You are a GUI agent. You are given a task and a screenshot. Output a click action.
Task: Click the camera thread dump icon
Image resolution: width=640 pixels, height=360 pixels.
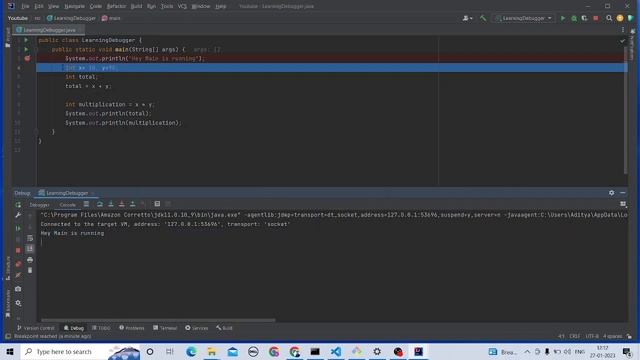point(18,289)
